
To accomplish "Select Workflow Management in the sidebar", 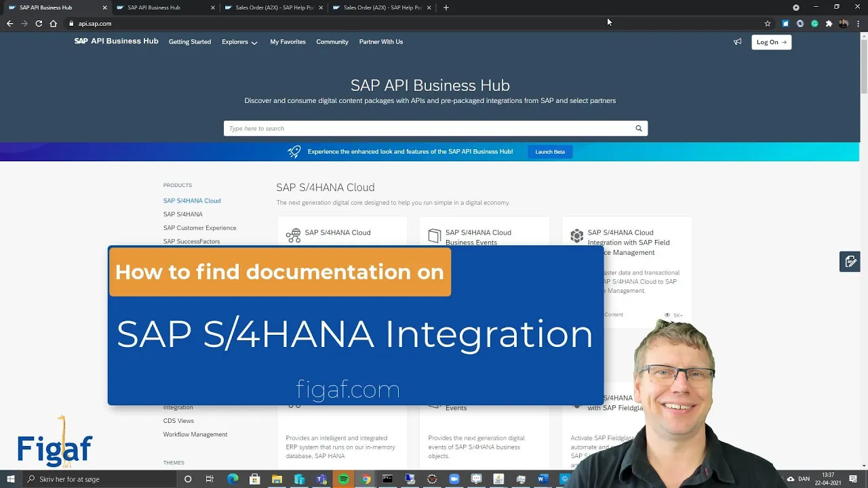I will [x=195, y=434].
